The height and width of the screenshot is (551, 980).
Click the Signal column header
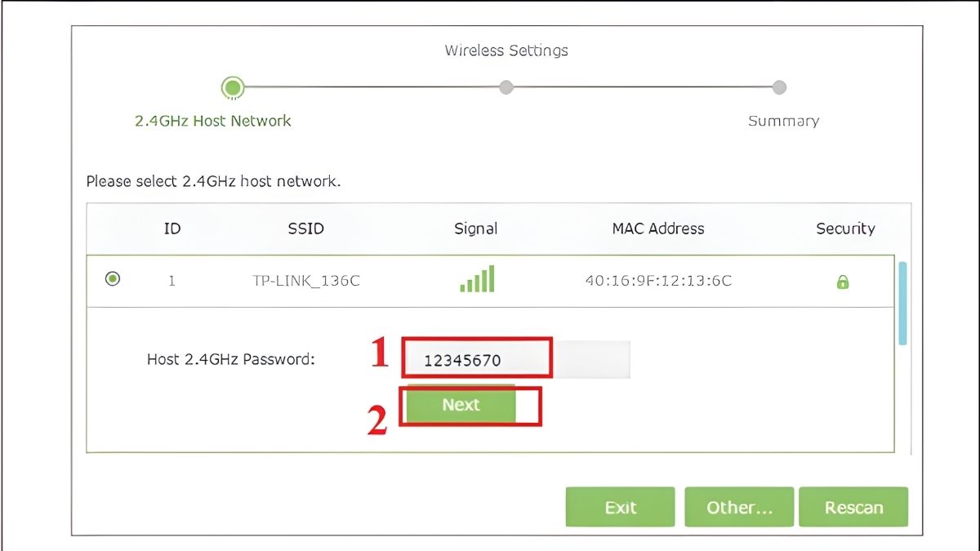474,229
